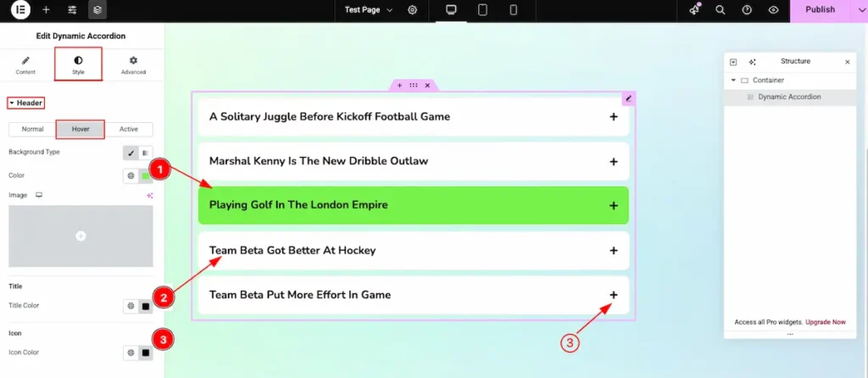Open the Content tab
The width and height of the screenshot is (868, 378).
25,65
